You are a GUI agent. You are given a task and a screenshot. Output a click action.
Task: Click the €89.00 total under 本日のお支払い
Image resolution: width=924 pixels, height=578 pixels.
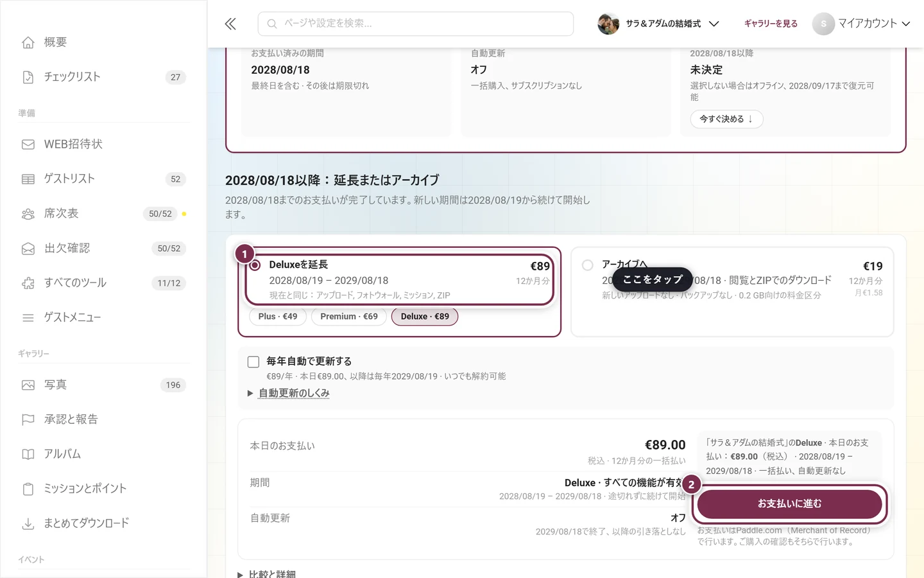pos(665,445)
